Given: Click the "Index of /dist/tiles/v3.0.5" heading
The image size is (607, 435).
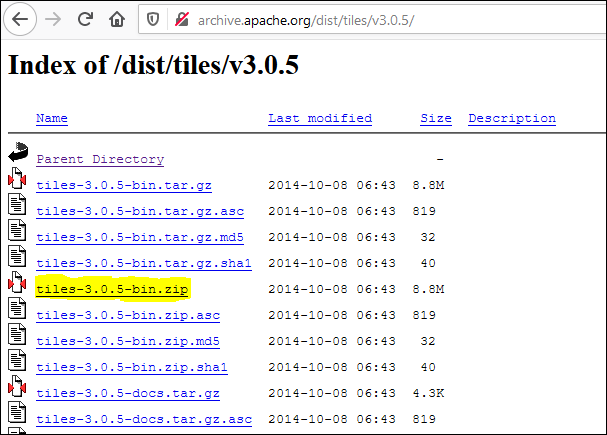Looking at the screenshot, I should point(153,65).
